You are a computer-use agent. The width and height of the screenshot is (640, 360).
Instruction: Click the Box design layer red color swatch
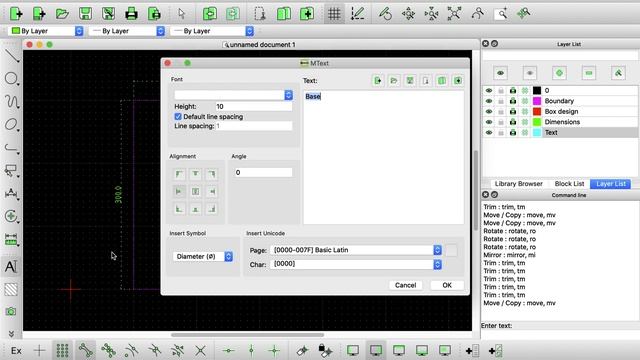[537, 111]
